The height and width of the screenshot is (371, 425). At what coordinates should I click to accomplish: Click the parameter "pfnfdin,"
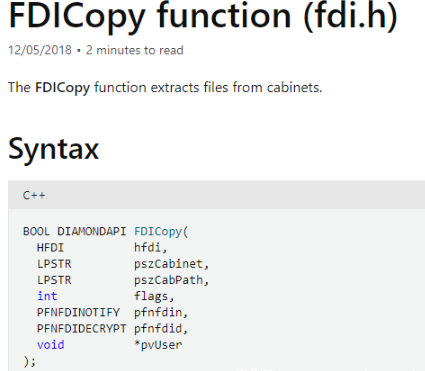pyautogui.click(x=161, y=313)
